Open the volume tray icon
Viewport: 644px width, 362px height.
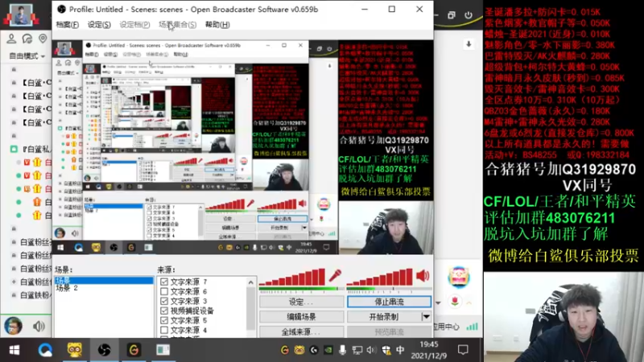pos(371,350)
